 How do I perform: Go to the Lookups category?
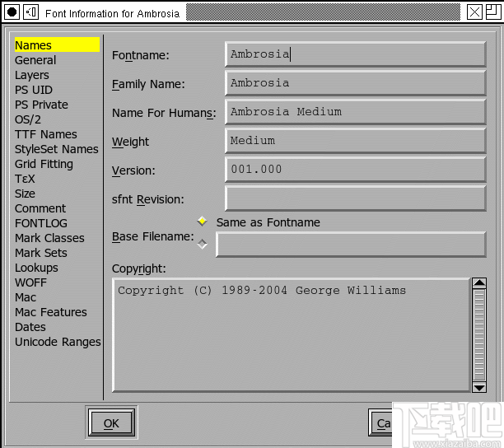[x=36, y=268]
